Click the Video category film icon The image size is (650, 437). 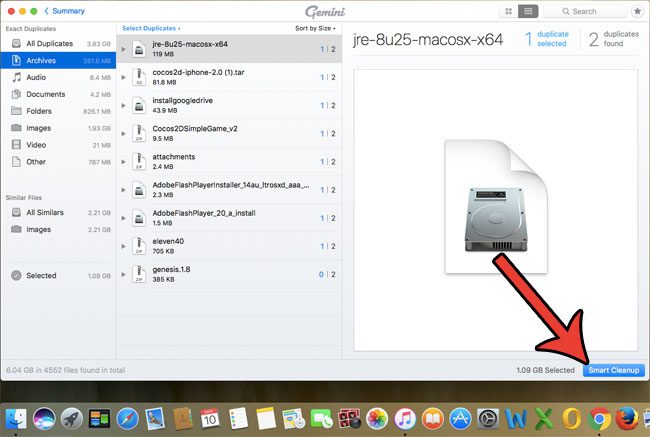(16, 145)
